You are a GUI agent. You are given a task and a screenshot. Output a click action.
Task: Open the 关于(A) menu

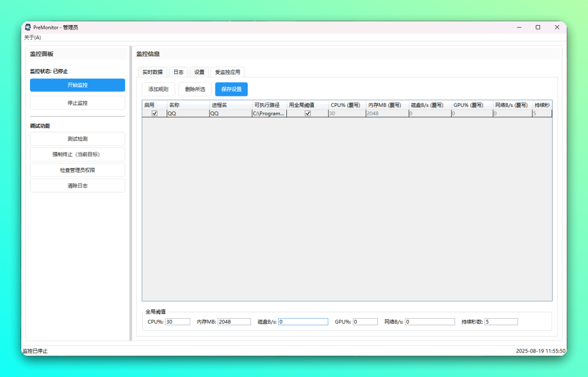tap(33, 38)
